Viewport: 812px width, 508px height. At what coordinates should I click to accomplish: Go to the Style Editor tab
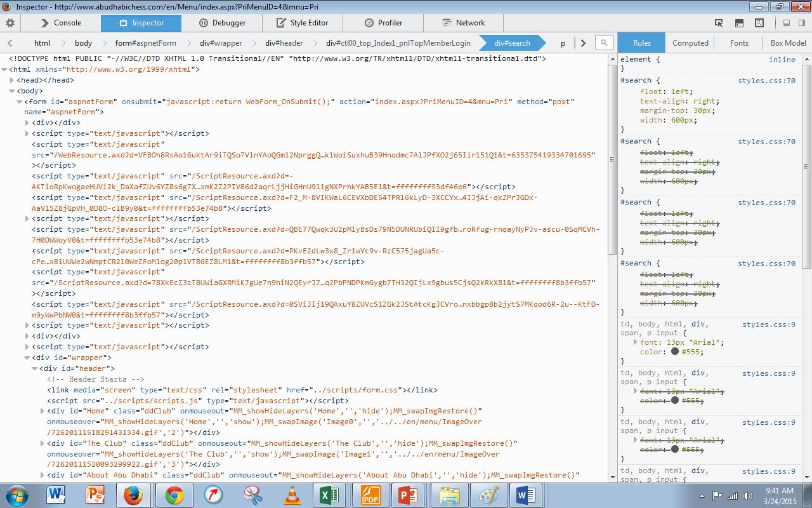pos(301,23)
